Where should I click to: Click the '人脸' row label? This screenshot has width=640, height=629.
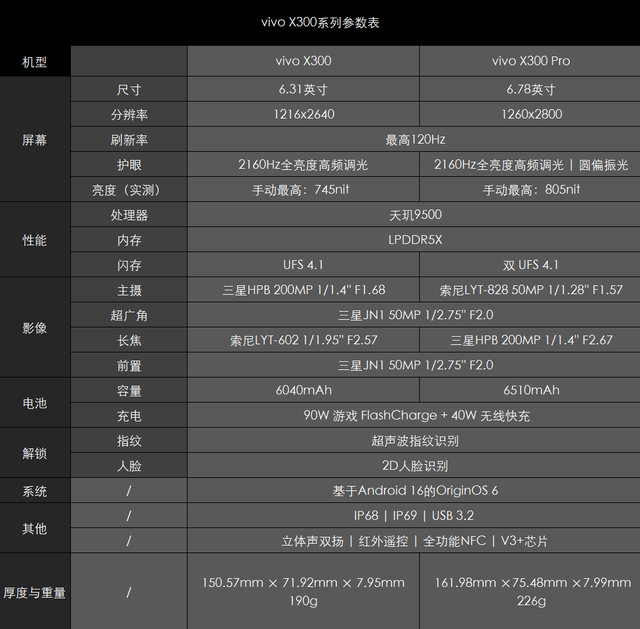pos(129,466)
